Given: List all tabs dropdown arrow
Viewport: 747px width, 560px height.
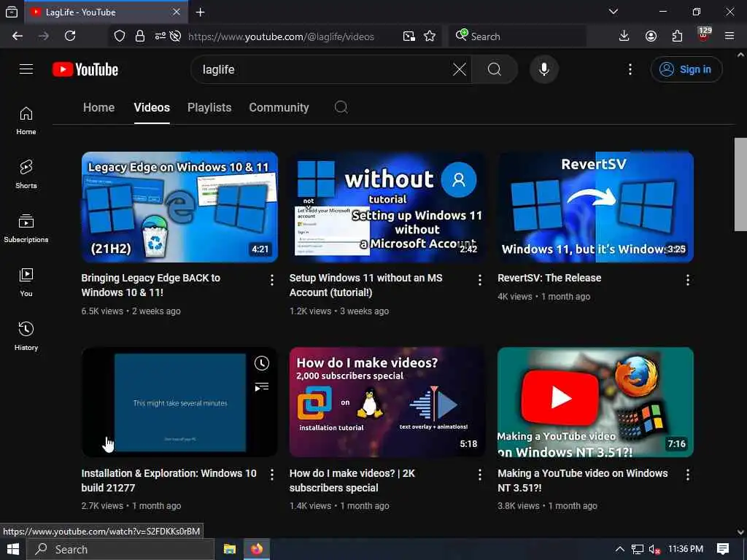Looking at the screenshot, I should (x=614, y=12).
